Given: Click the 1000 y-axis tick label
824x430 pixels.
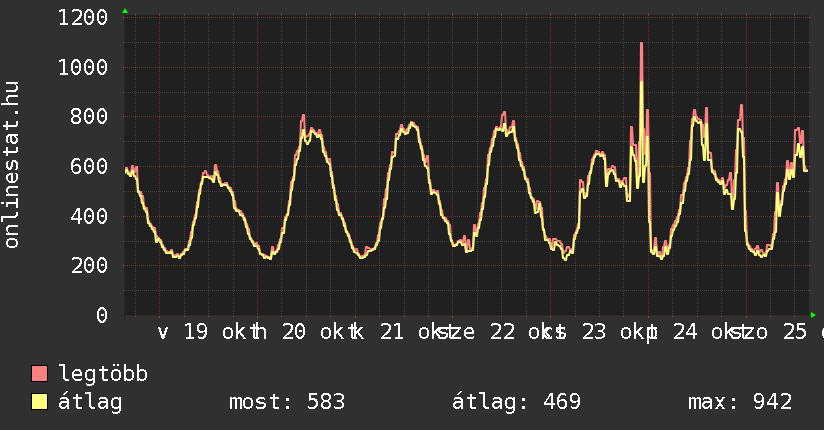Looking at the screenshot, I should click(x=83, y=67).
